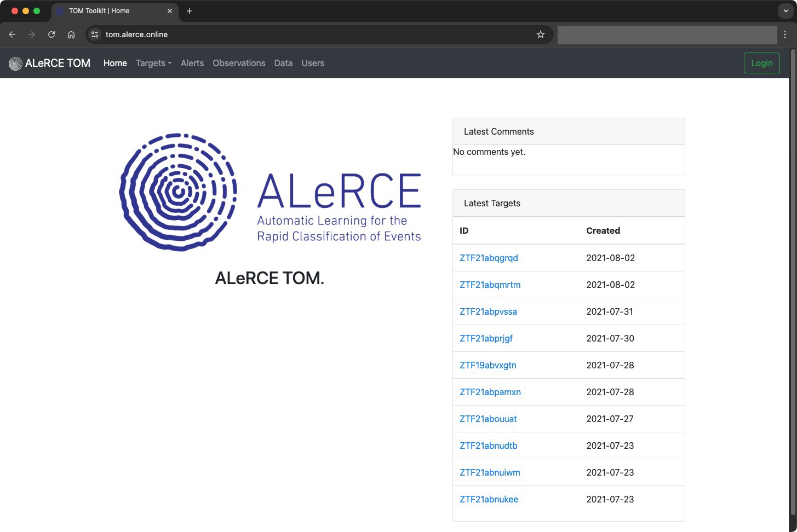Screen dimensions: 797x532
Task: Open target ZTF19abvxgtn
Action: [x=488, y=365]
